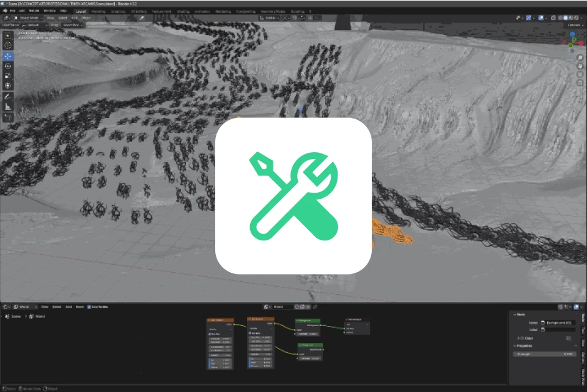
Task: Collapse the Node panel in sidebar
Action: click(x=520, y=314)
